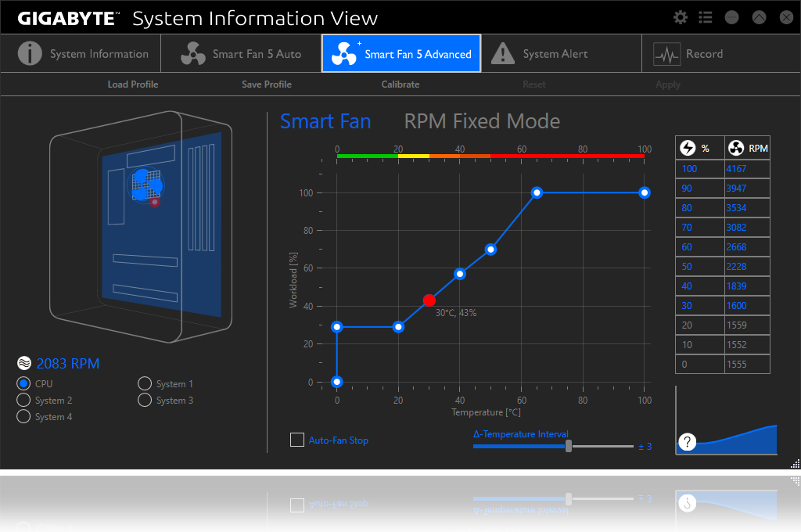This screenshot has width=801, height=532.
Task: Click the fan icon above the RPM column
Action: (735, 147)
